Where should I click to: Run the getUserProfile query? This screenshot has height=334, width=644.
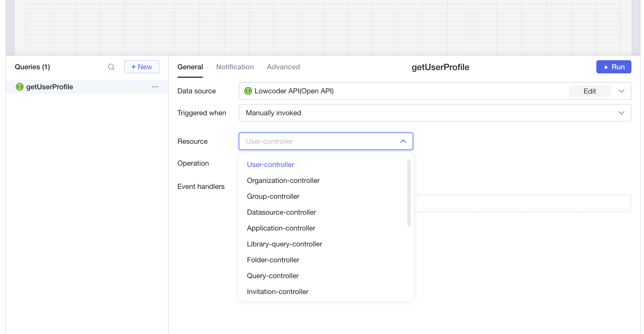614,67
